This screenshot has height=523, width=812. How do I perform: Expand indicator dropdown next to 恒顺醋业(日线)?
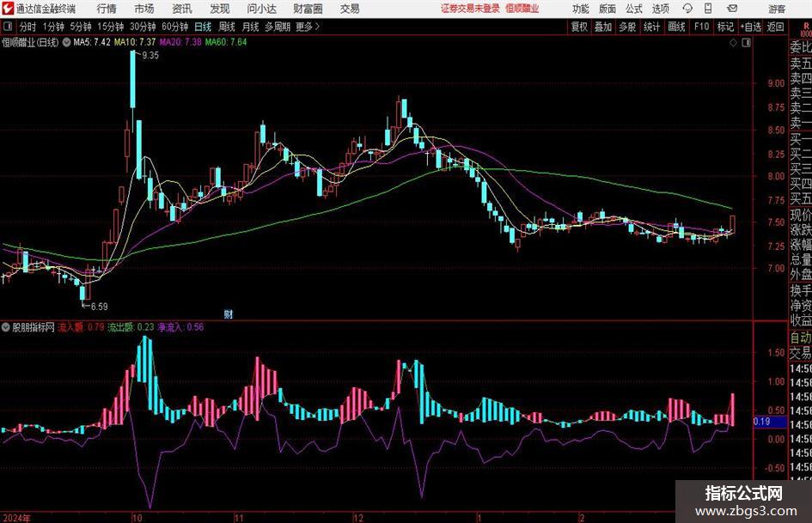(66, 42)
